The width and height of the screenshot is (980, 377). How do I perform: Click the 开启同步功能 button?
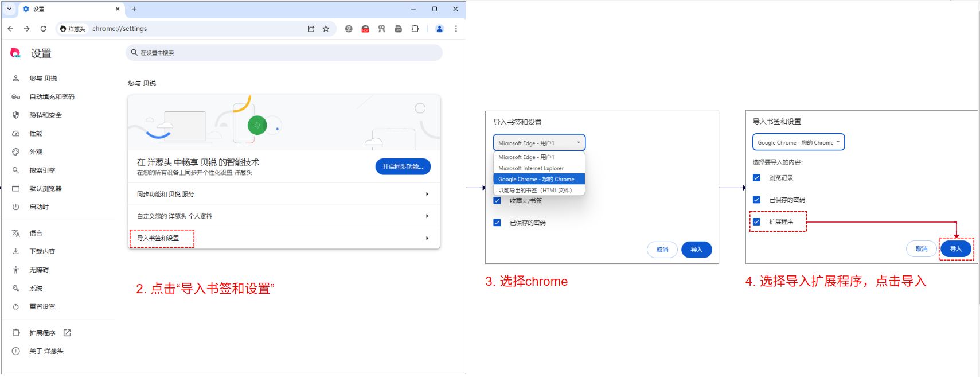403,166
